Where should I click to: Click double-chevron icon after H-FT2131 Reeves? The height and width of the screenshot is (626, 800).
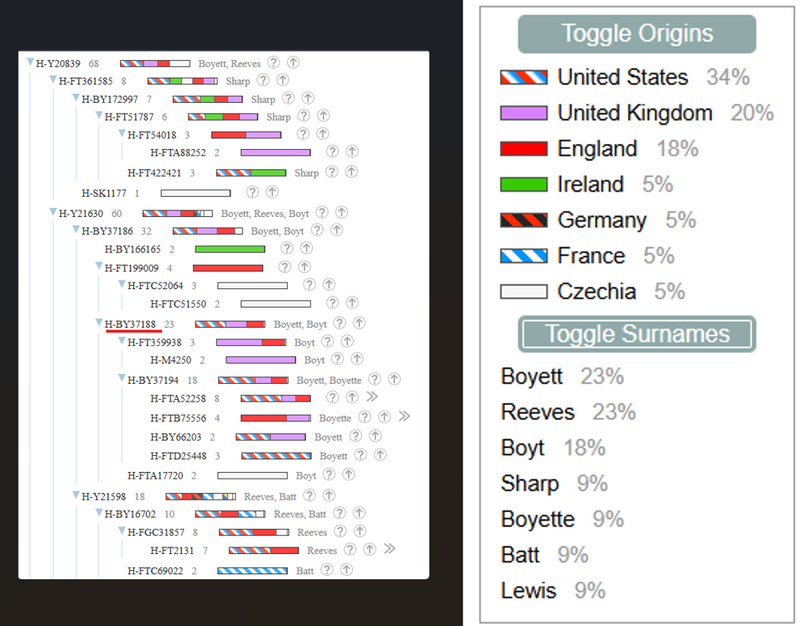click(x=389, y=549)
